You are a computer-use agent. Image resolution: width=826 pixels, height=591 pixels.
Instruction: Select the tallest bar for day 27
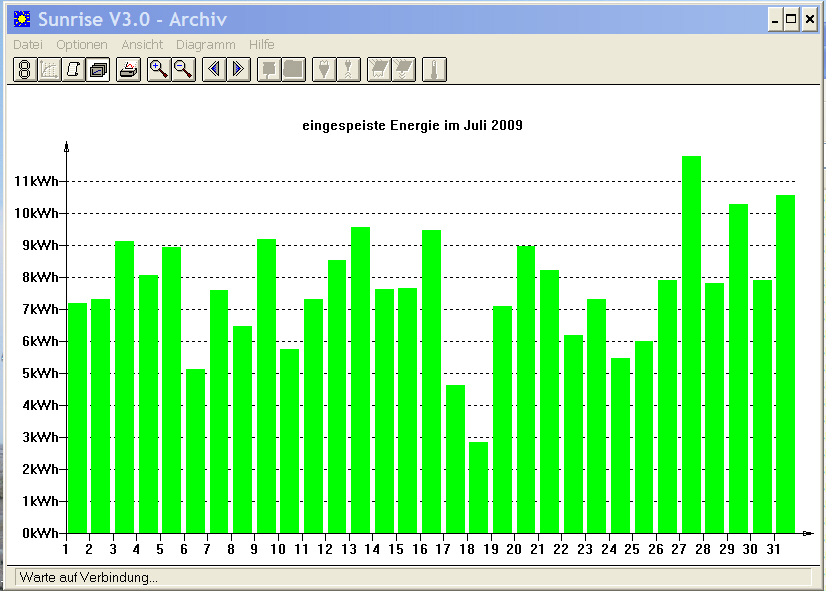pos(691,344)
